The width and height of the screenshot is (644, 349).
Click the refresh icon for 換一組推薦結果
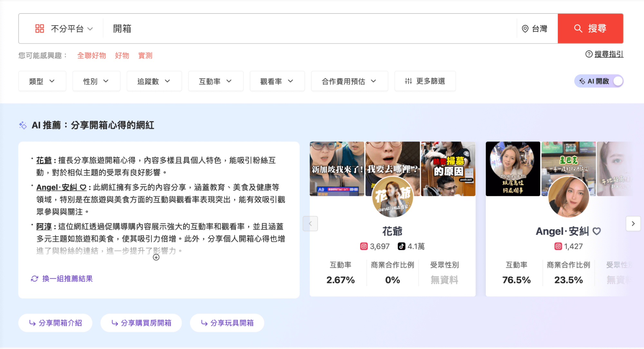pos(34,279)
